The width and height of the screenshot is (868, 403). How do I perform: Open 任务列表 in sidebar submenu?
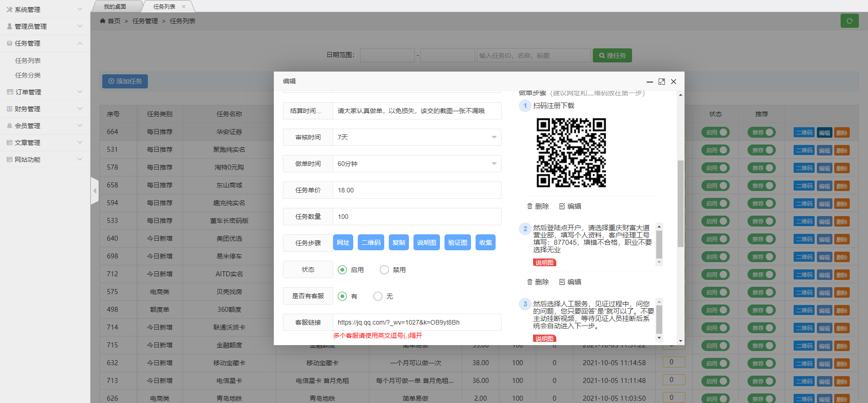[28, 61]
